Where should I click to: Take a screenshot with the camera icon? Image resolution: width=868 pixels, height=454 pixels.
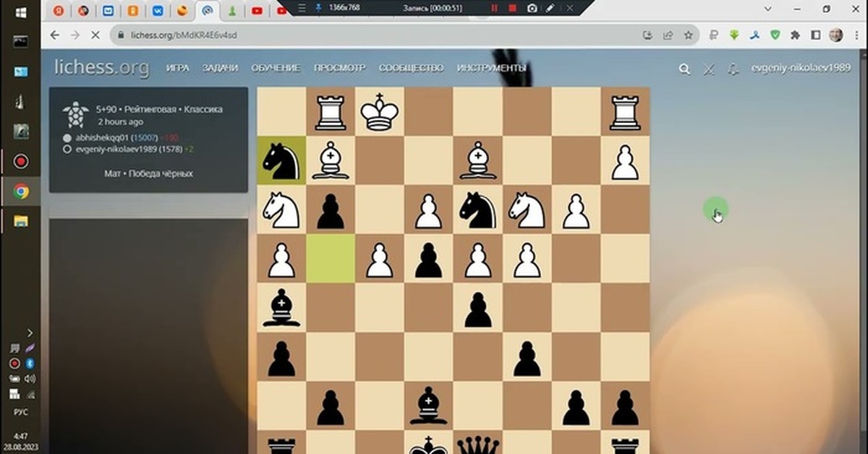(x=532, y=9)
